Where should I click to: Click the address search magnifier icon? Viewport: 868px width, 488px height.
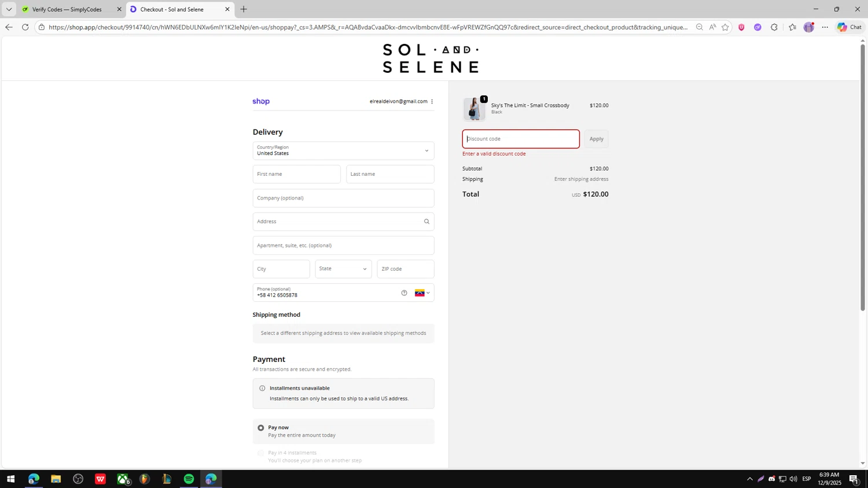coord(426,221)
